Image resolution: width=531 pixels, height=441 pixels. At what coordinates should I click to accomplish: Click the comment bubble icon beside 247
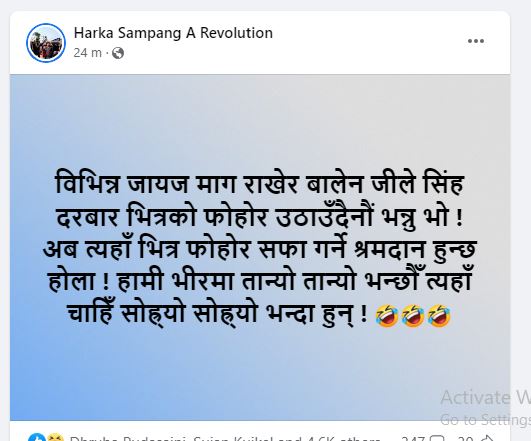(437, 438)
